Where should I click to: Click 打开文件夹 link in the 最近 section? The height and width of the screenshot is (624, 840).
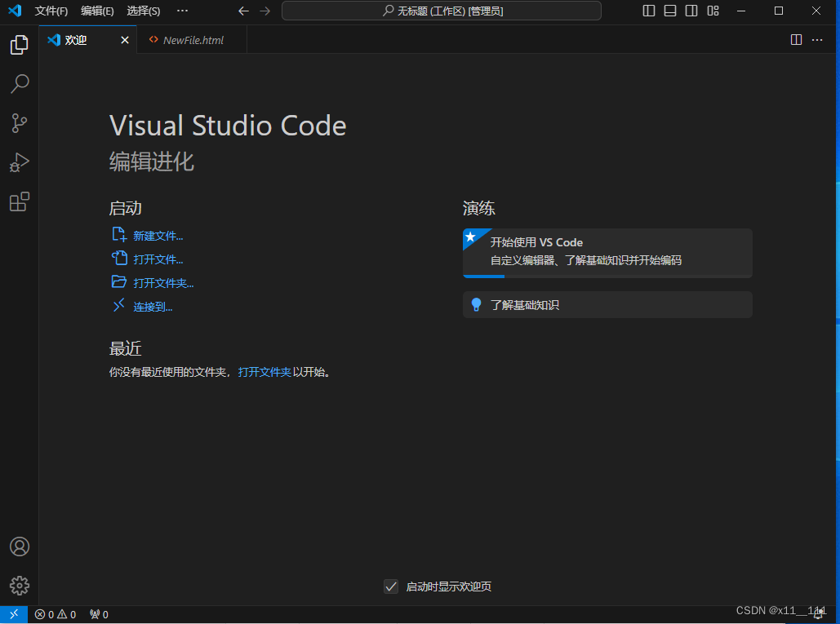[264, 372]
